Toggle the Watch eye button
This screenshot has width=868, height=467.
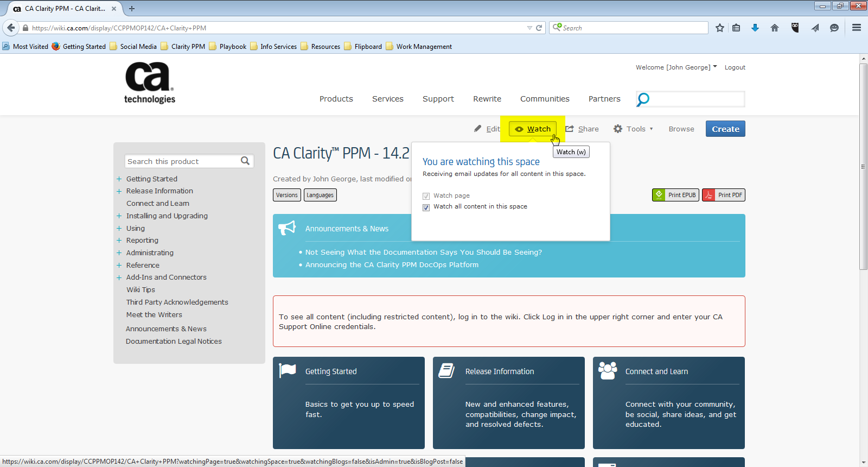(533, 129)
